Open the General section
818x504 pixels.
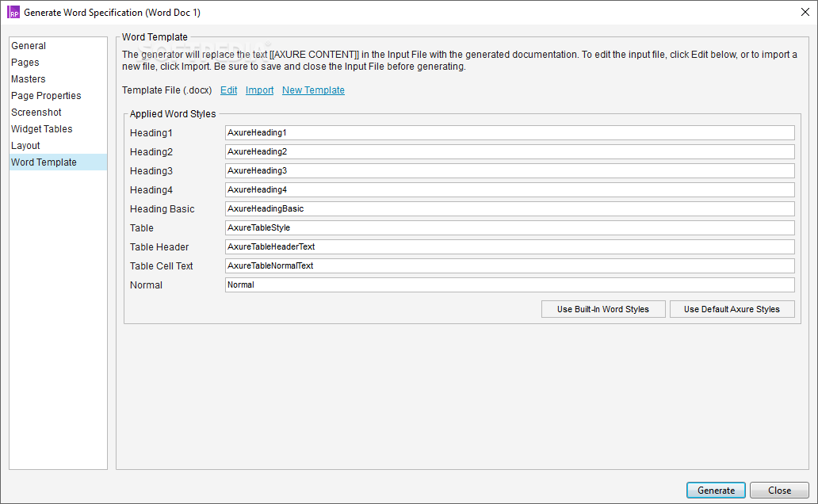tap(58, 46)
